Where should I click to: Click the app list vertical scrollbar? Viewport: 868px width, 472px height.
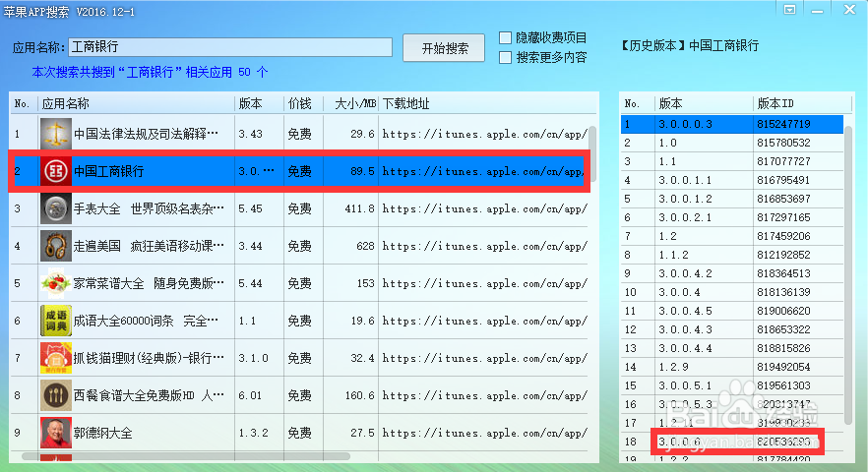click(x=591, y=154)
